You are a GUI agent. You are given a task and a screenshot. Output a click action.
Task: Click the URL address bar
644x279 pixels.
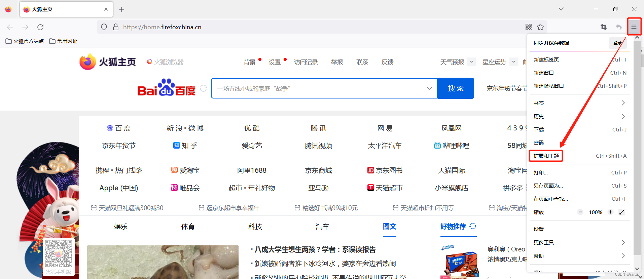[x=321, y=27]
